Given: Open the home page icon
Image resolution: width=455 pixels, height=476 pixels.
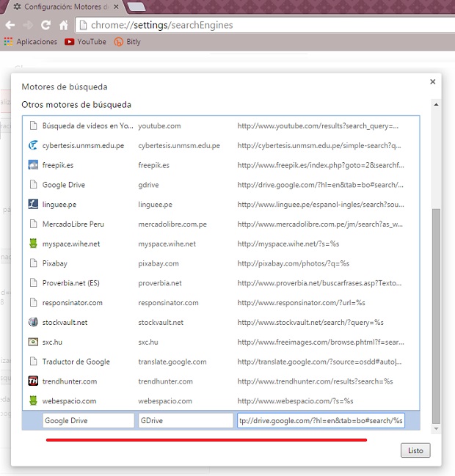Looking at the screenshot, I should (64, 25).
